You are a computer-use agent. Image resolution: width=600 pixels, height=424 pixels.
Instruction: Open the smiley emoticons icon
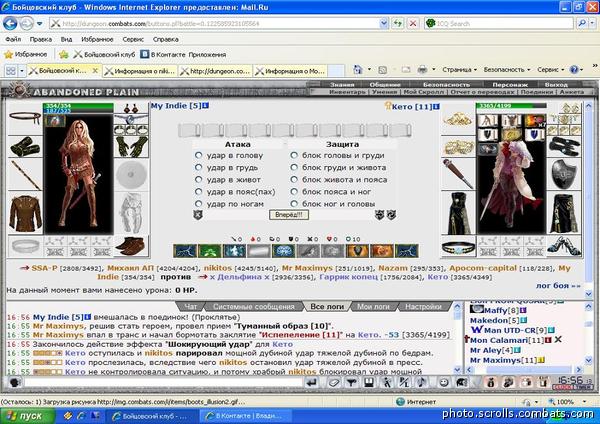coord(443,382)
